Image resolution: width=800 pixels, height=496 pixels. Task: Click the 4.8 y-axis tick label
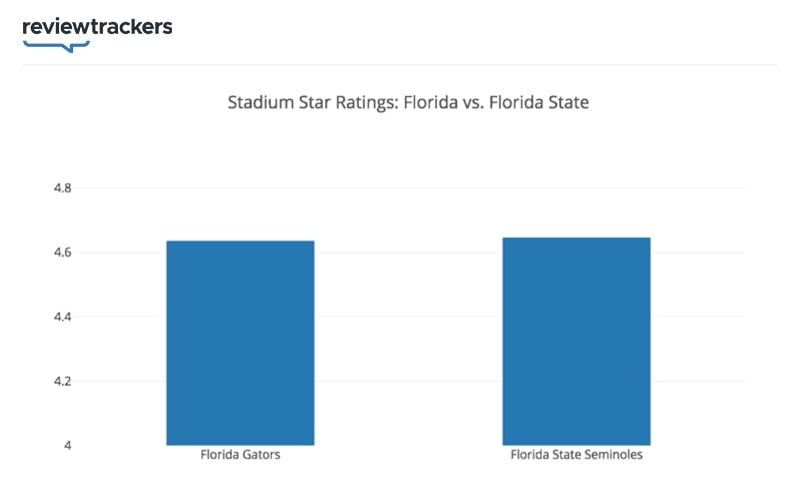(x=63, y=188)
